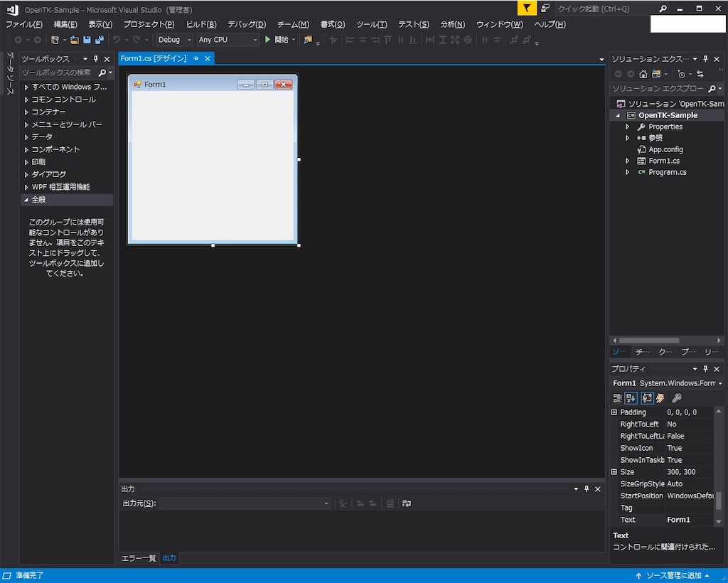Viewport: 728px width, 583px height.
Task: Switch to the エラー一覧 tab
Action: click(139, 558)
